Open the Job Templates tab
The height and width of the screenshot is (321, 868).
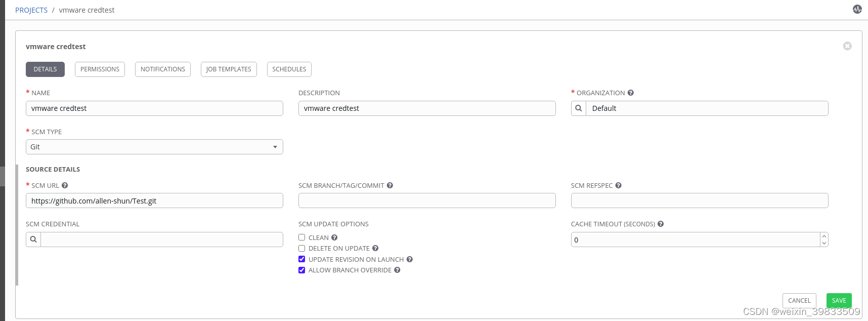pos(229,69)
